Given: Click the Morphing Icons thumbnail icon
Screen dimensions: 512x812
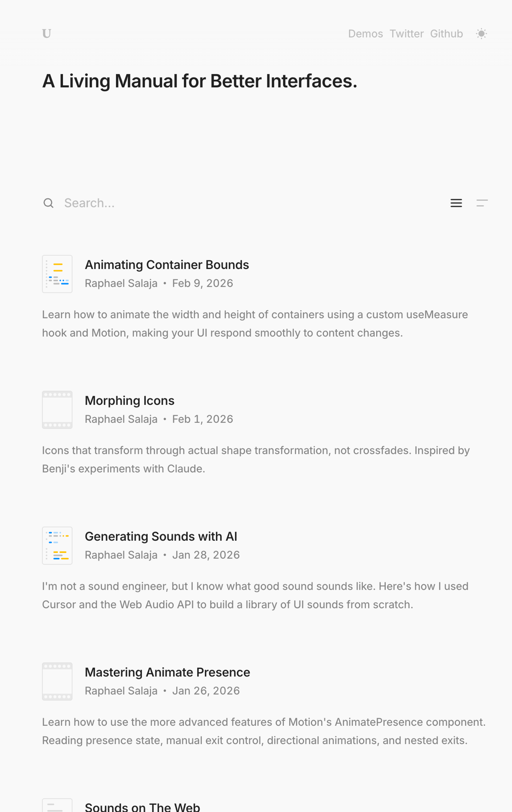Looking at the screenshot, I should (x=57, y=410).
